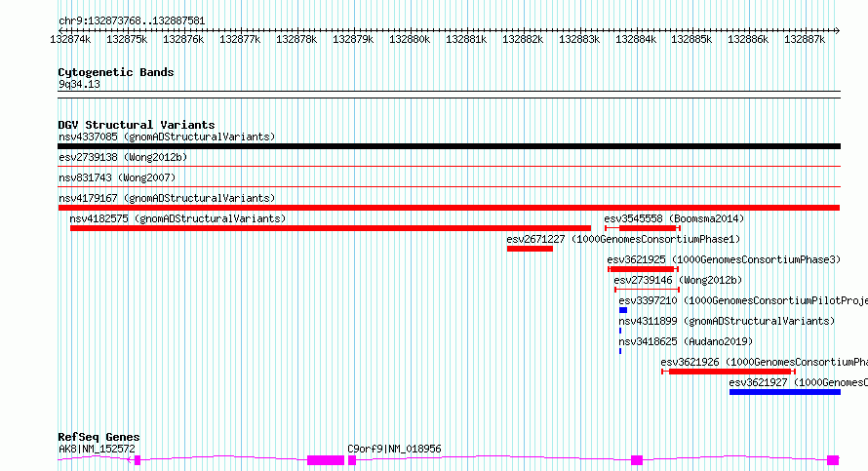This screenshot has height=471, width=868.
Task: Click the nsv4179167 (gnomADStructuralVariants) label
Action: [x=167, y=198]
